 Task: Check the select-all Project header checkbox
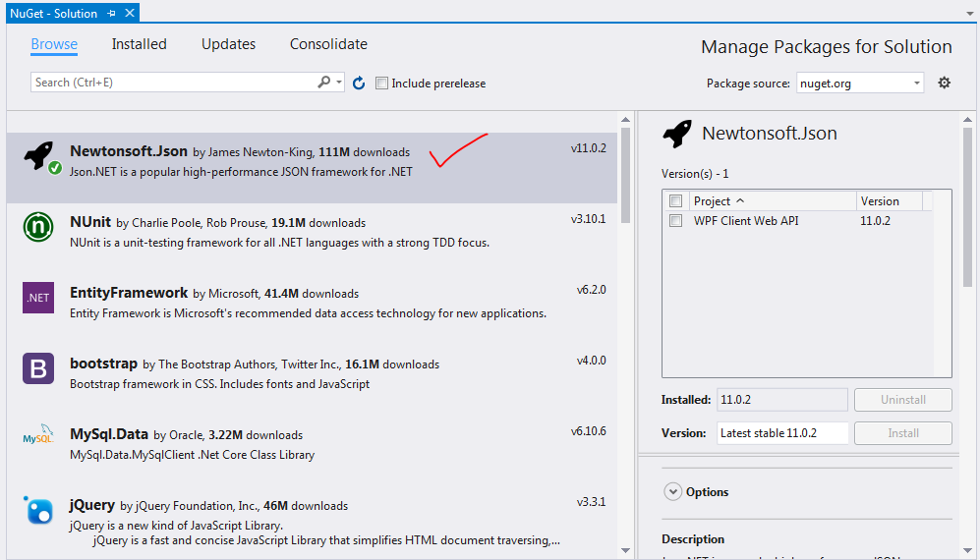[x=675, y=200]
